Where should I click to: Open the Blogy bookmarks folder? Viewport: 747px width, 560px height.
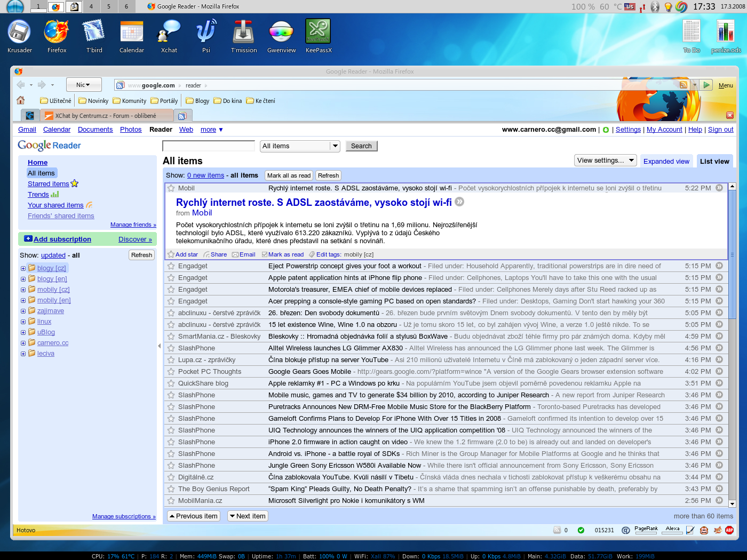[197, 101]
